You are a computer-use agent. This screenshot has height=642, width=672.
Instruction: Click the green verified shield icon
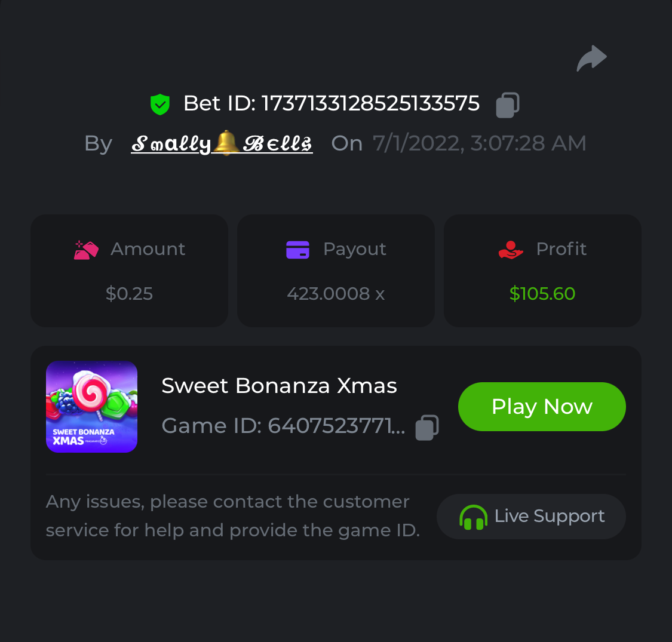pos(160,104)
